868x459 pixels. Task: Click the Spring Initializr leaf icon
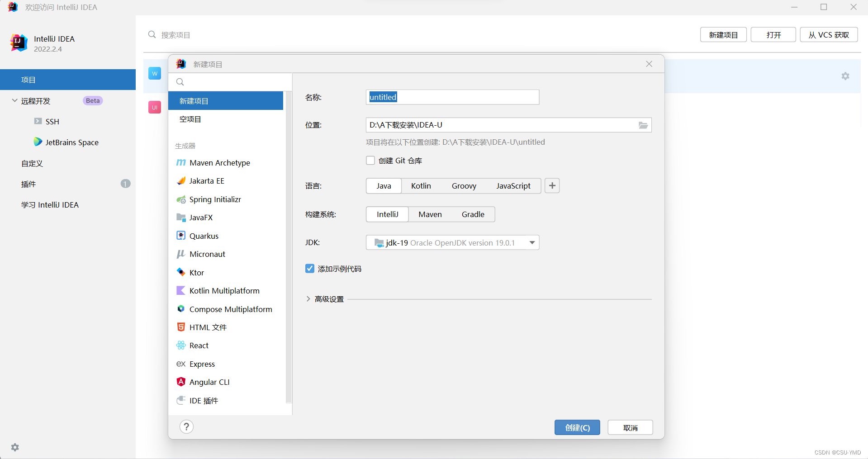181,199
